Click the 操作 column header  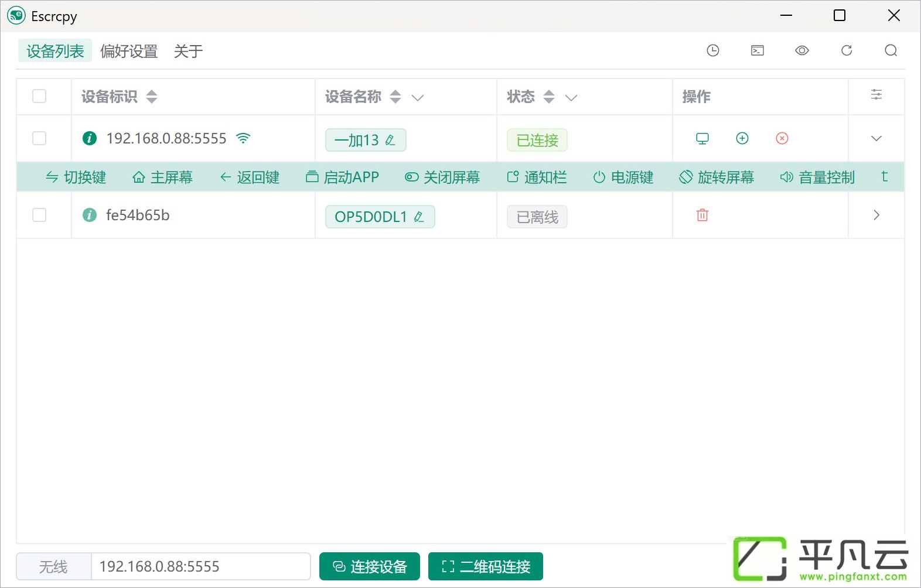pyautogui.click(x=696, y=97)
